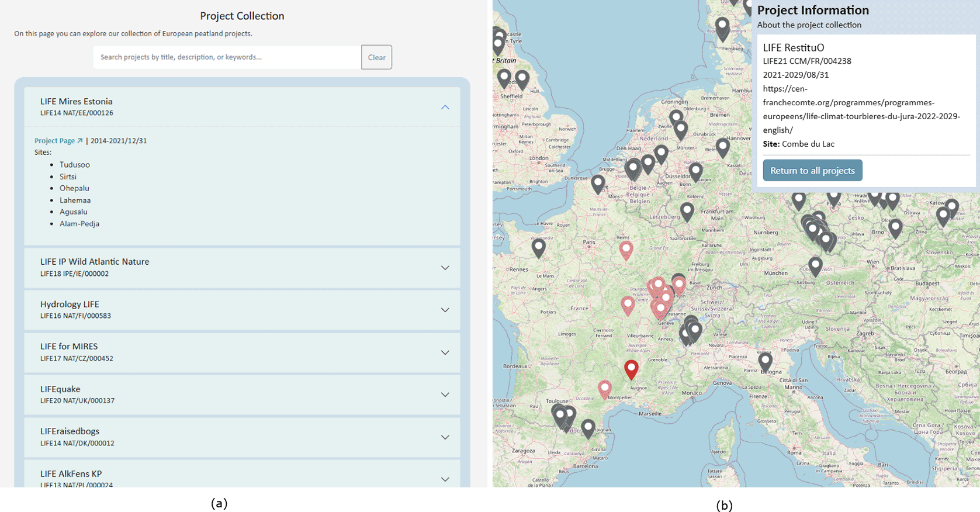Select the Tudusoo site in list

pyautogui.click(x=75, y=165)
